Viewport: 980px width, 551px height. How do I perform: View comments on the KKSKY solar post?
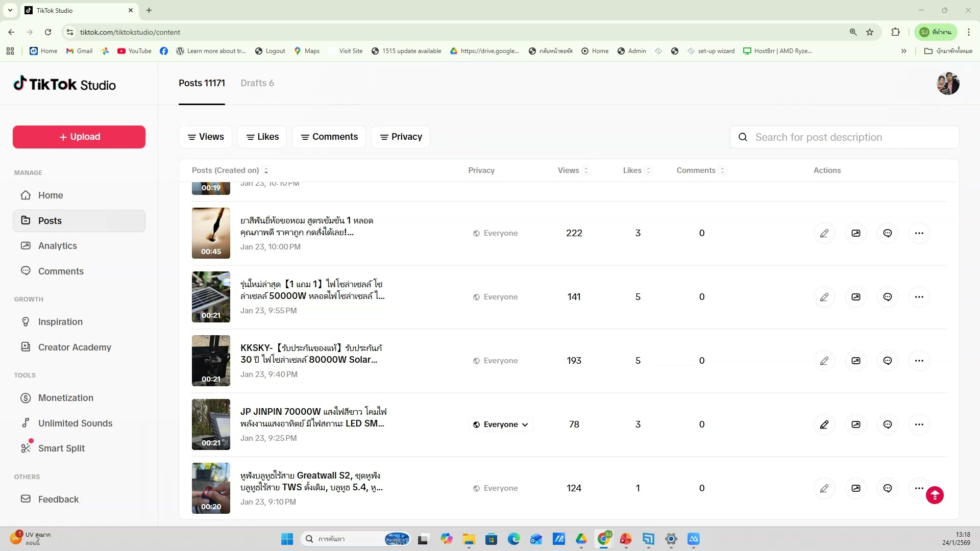(x=888, y=360)
